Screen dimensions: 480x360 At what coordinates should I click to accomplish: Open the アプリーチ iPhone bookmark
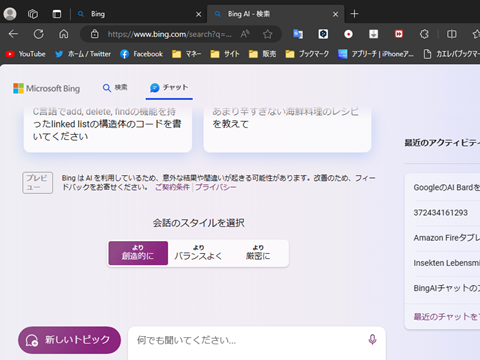pos(376,54)
